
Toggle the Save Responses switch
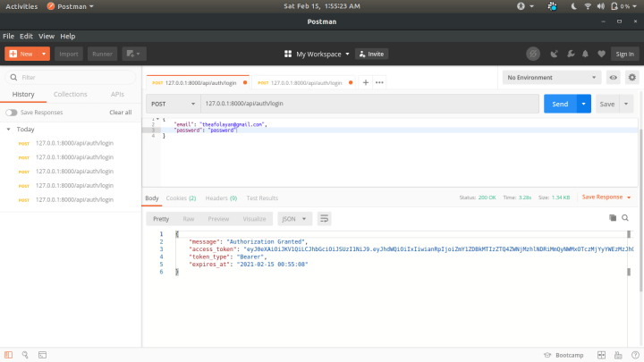(x=11, y=113)
